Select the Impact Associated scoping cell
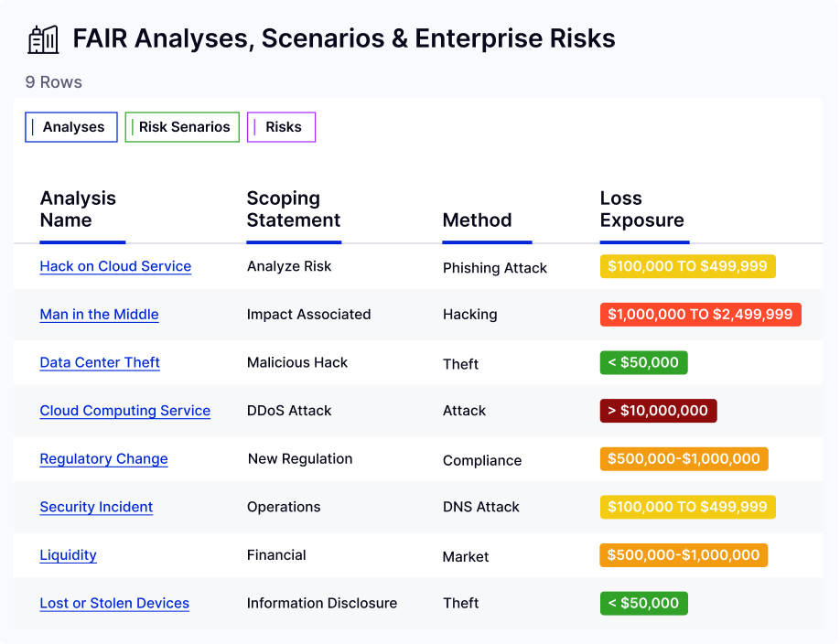Viewport: 840px width, 644px height. click(308, 315)
